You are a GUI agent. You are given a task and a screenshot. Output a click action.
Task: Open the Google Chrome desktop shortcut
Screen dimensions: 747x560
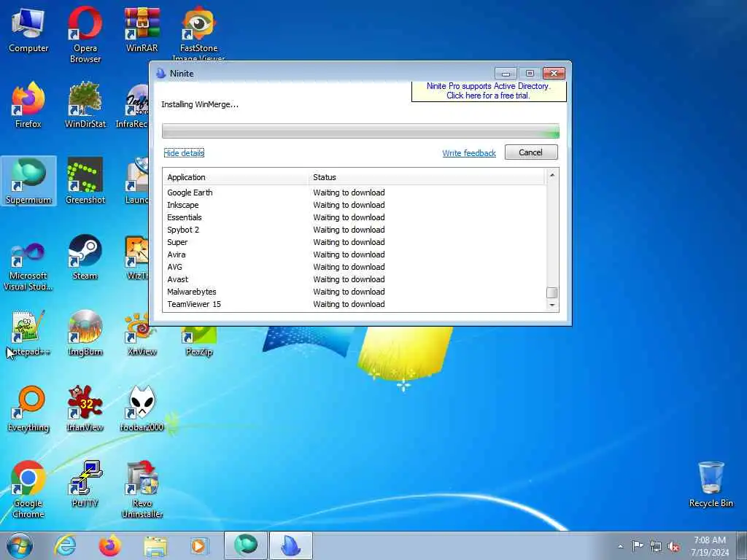pos(28,489)
